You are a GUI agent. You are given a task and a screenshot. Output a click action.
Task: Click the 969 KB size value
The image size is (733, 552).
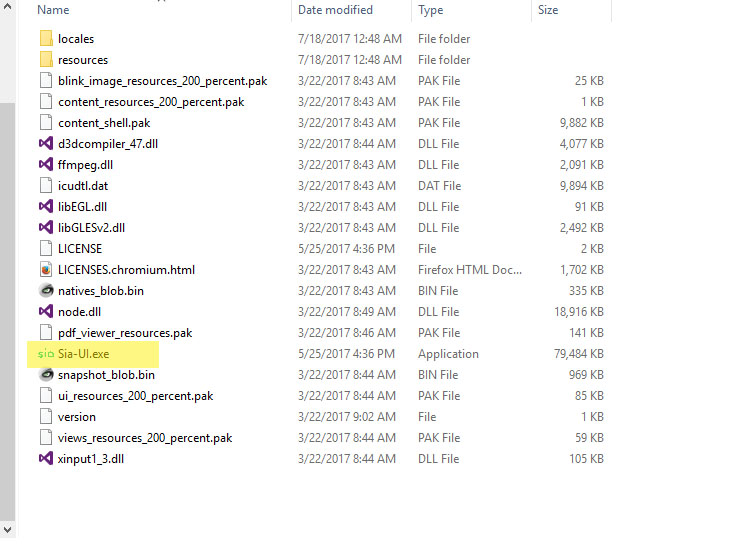pos(586,375)
